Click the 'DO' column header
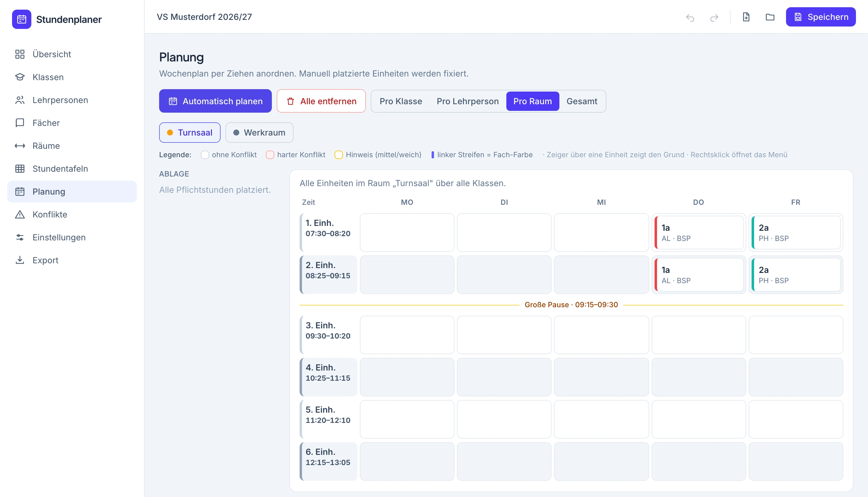Viewport: 868px width, 497px height. pyautogui.click(x=698, y=202)
